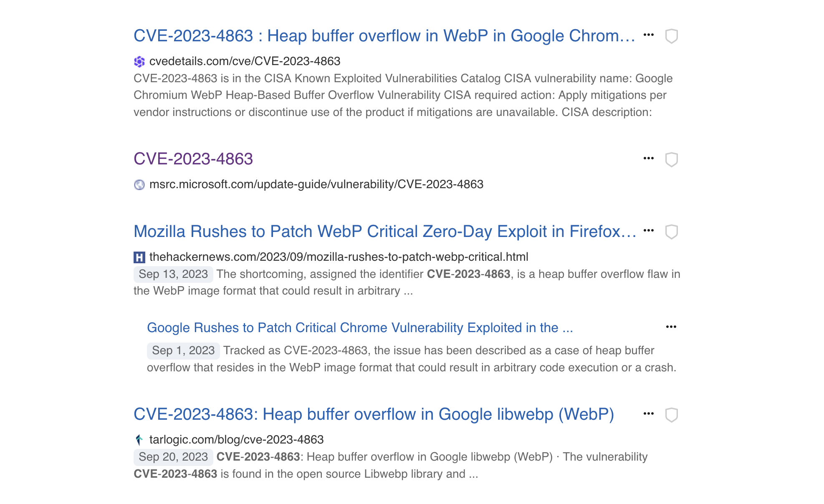Open more options for Google Rushes sub-result
This screenshot has width=824, height=504.
click(x=671, y=327)
